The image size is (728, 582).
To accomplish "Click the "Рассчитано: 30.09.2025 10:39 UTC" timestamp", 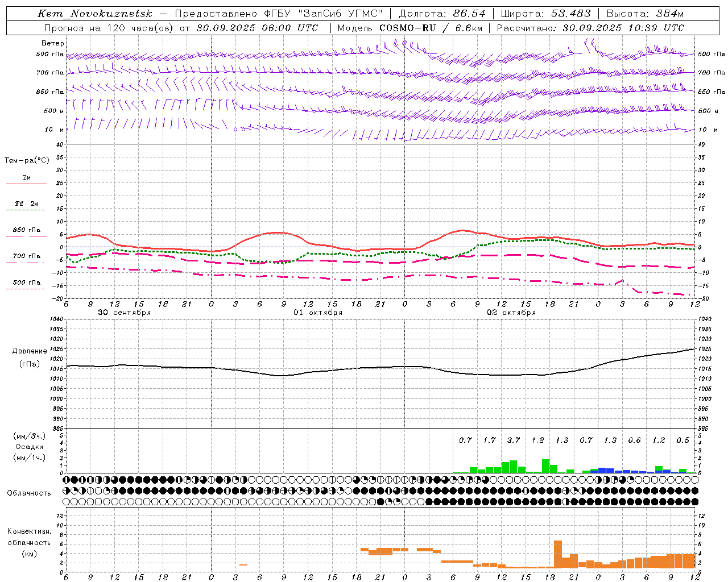I will 590,28.
